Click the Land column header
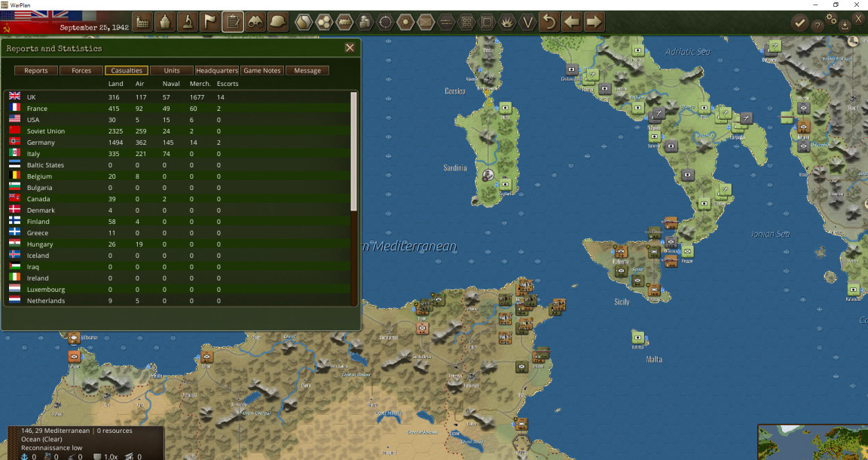The image size is (868, 460). coord(116,84)
